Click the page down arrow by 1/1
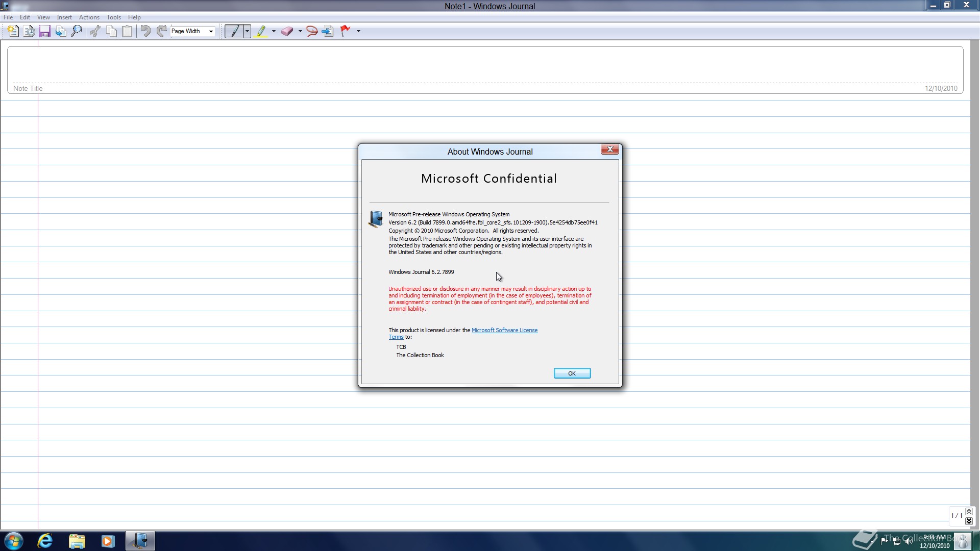This screenshot has height=551, width=980. pos(969,521)
